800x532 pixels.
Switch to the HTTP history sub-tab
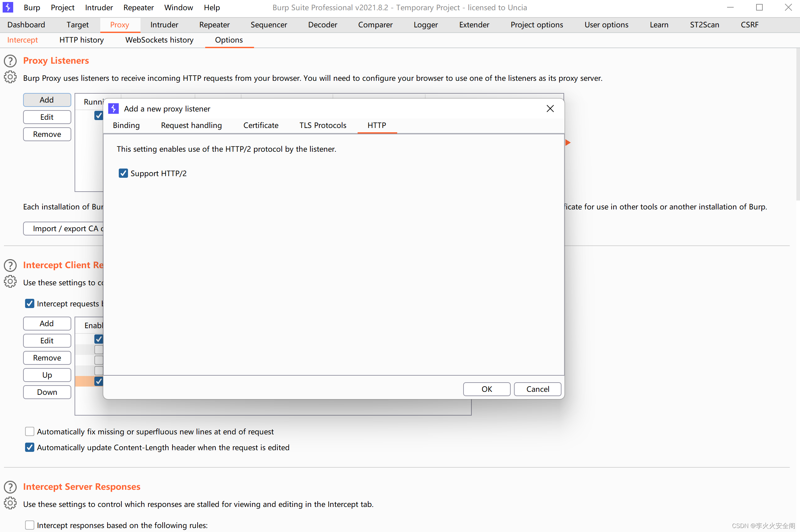(x=81, y=40)
